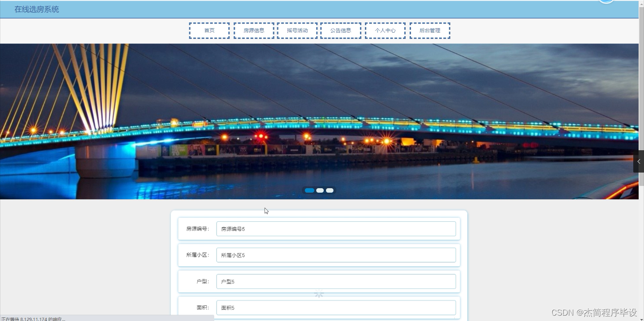This screenshot has height=321, width=644.
Task: Enter the 后台管理 admin backend
Action: (x=429, y=30)
